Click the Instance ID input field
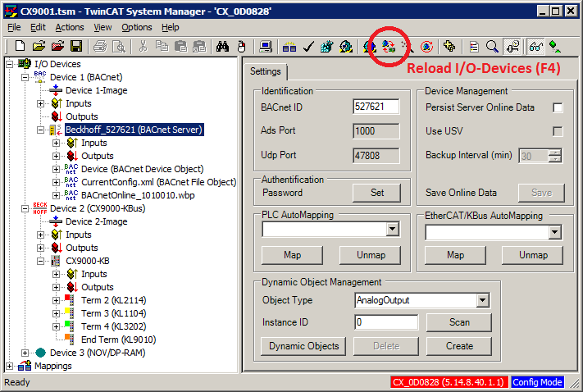The width and height of the screenshot is (583, 392). pyautogui.click(x=386, y=322)
